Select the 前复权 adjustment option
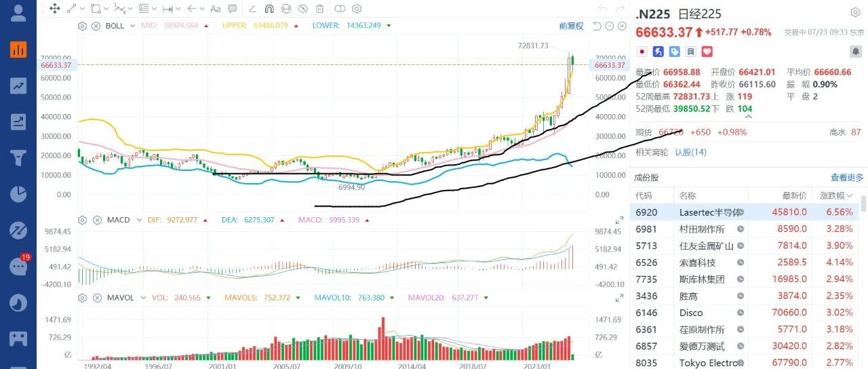Screen dimensions: 868x369 click(571, 26)
